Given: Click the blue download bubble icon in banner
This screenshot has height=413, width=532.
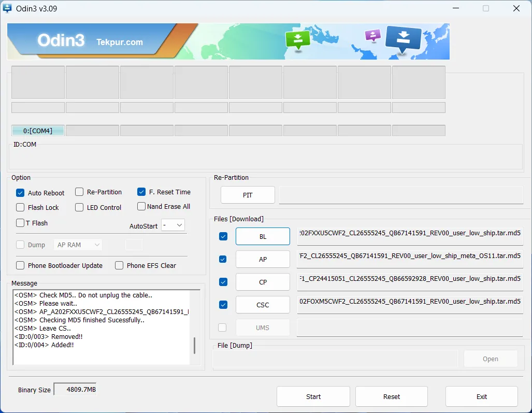Looking at the screenshot, I should 404,38.
